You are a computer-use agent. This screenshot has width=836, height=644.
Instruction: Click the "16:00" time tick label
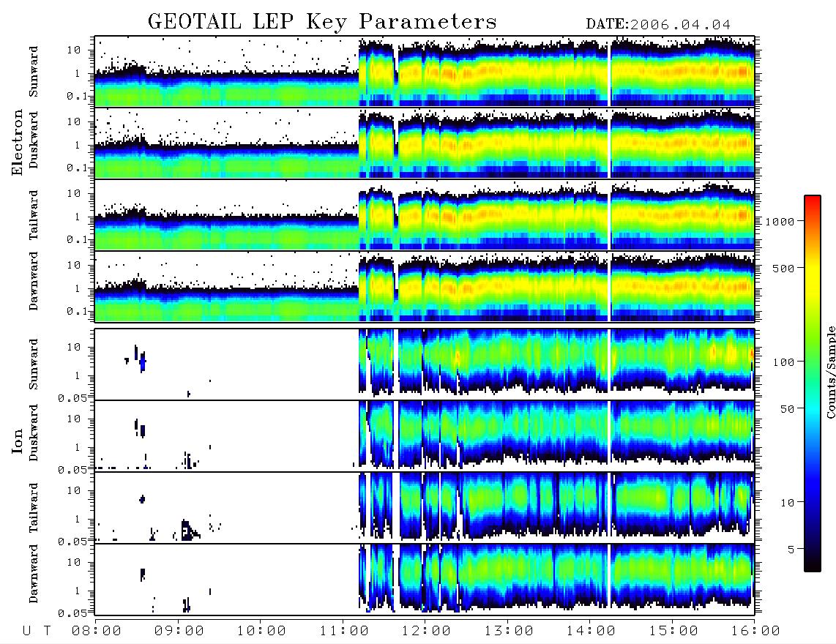(x=755, y=632)
